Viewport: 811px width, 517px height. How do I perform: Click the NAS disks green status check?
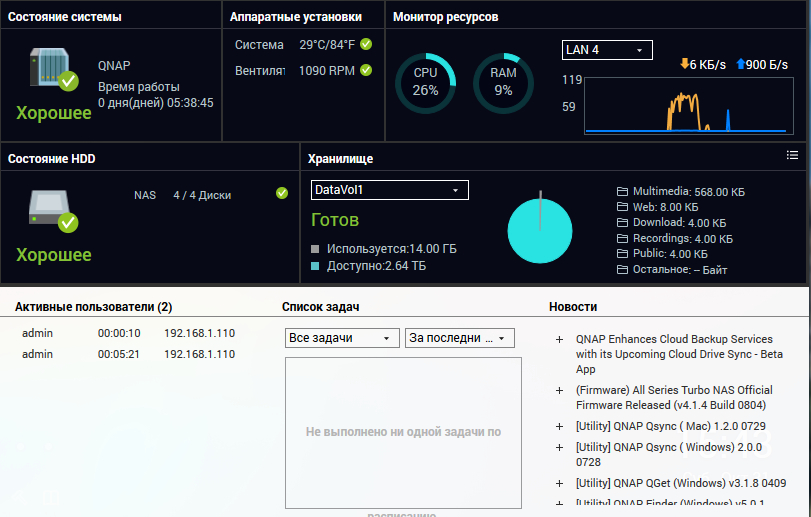coord(282,193)
